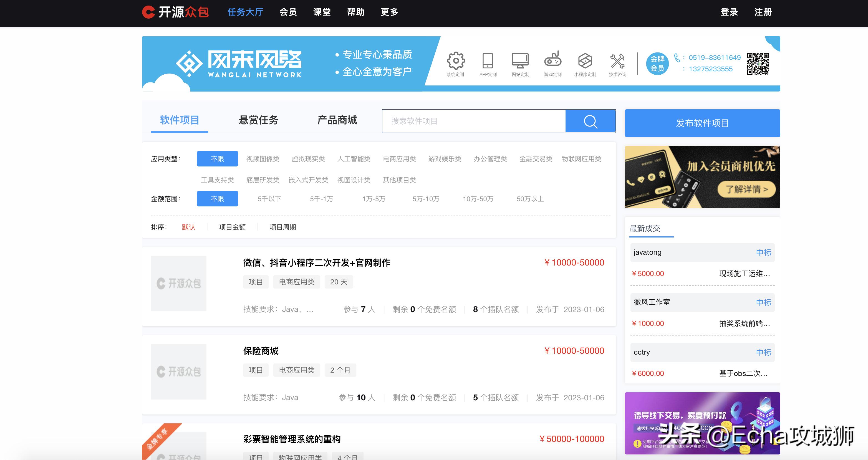Select the 不限 option for 金额范围
The image size is (868, 460).
pyautogui.click(x=217, y=199)
